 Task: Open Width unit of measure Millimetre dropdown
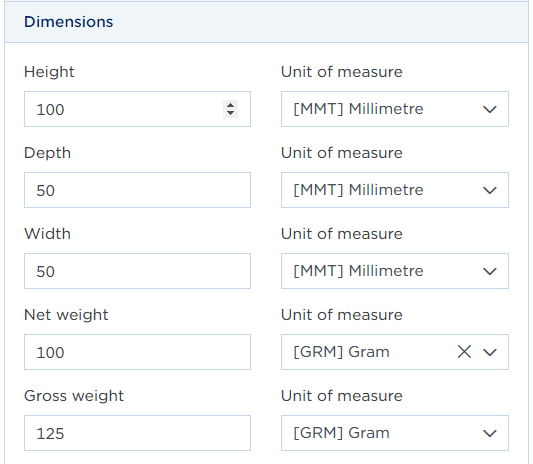tap(395, 271)
